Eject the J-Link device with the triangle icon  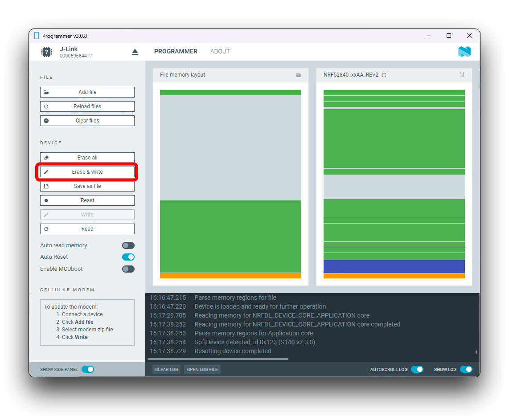tap(135, 52)
